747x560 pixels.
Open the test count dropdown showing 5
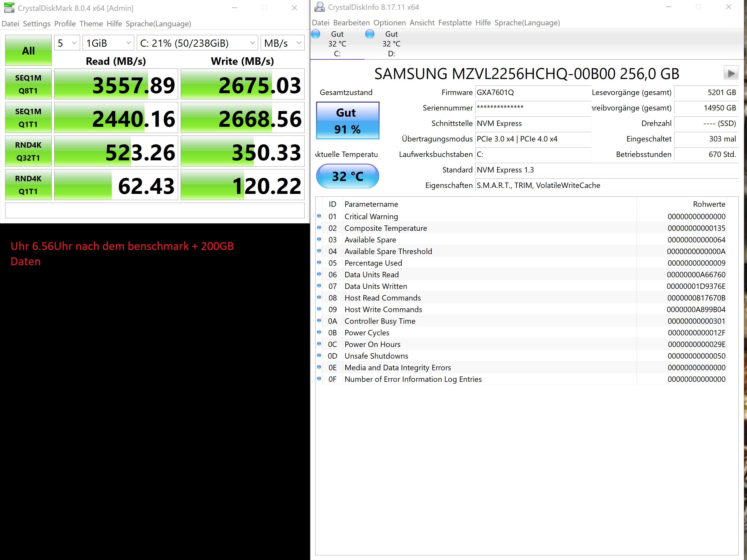[67, 43]
